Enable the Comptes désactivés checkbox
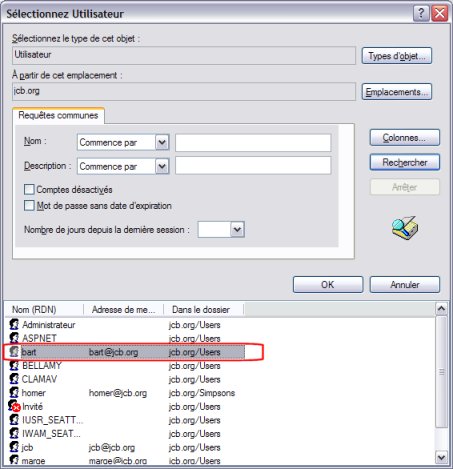Image resolution: width=453 pixels, height=469 pixels. point(29,189)
